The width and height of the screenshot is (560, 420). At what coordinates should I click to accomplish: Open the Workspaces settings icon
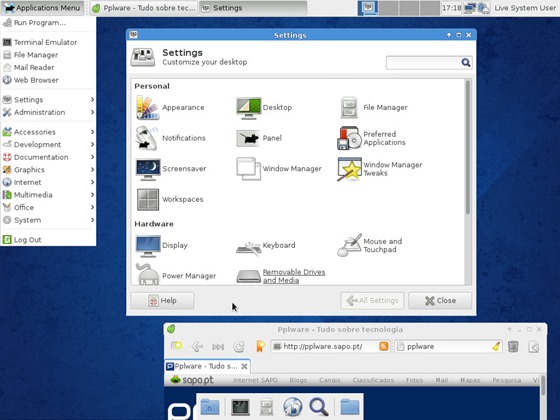(x=148, y=199)
